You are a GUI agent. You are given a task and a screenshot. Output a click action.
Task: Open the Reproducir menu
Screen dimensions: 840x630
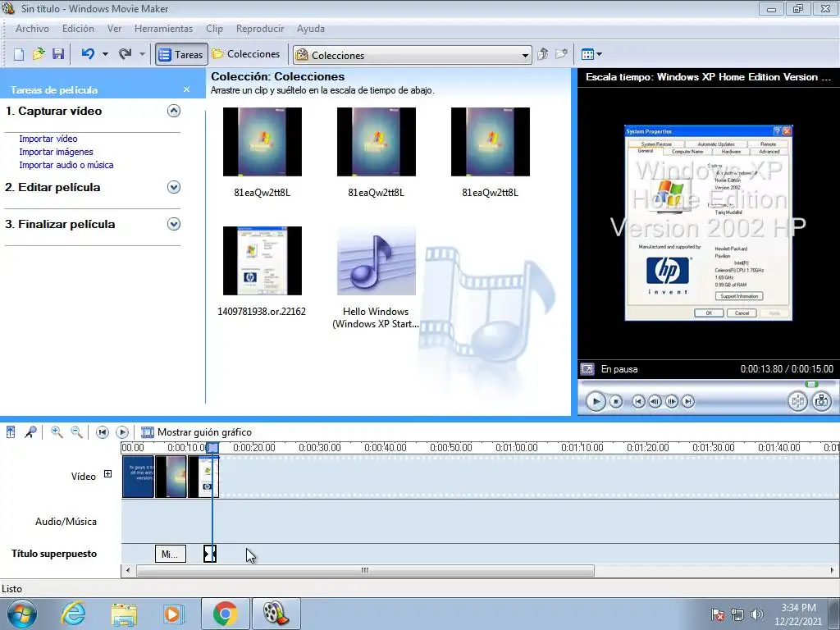pyautogui.click(x=260, y=29)
